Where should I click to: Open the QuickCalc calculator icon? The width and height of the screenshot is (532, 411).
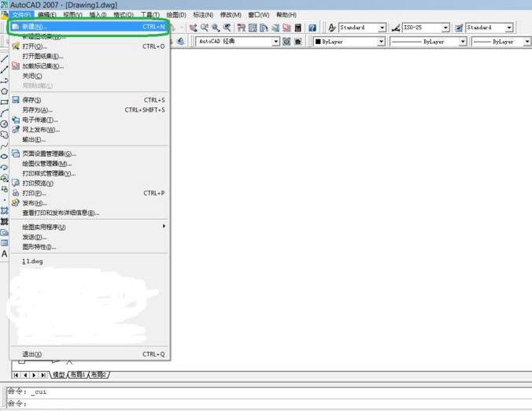(298, 28)
